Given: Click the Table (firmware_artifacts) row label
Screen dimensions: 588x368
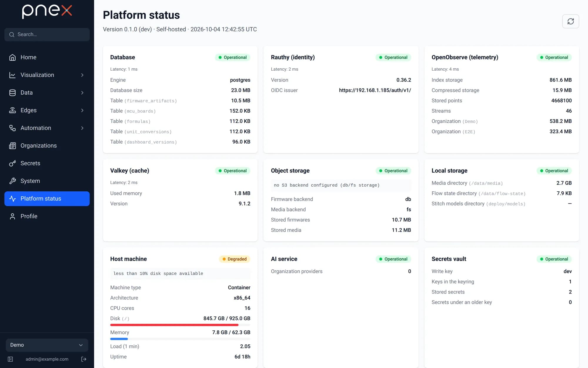Looking at the screenshot, I should click(143, 101).
